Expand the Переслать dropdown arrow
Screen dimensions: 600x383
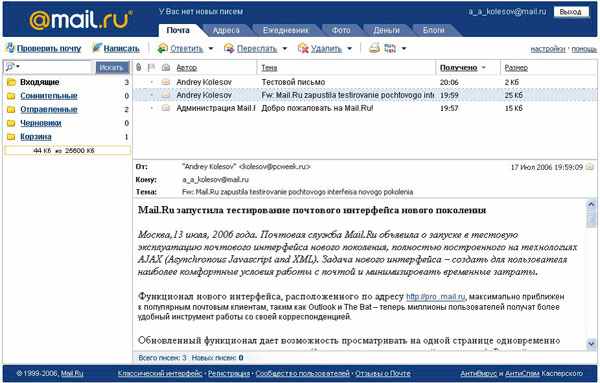tap(285, 49)
